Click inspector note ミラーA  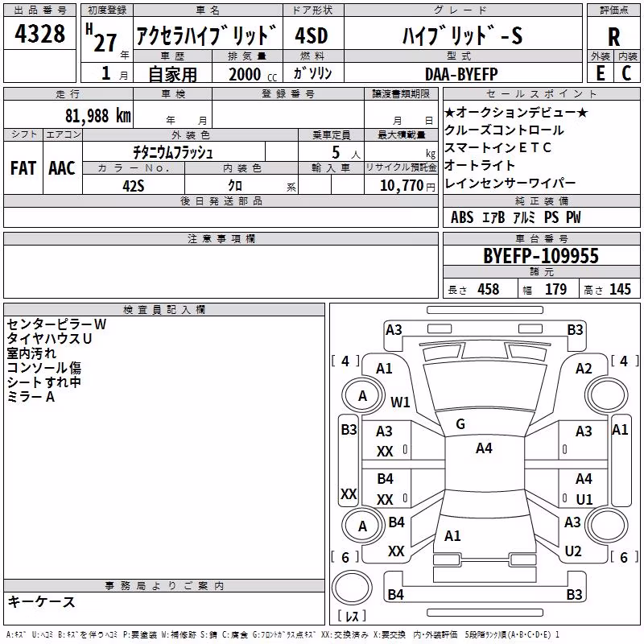point(31,397)
